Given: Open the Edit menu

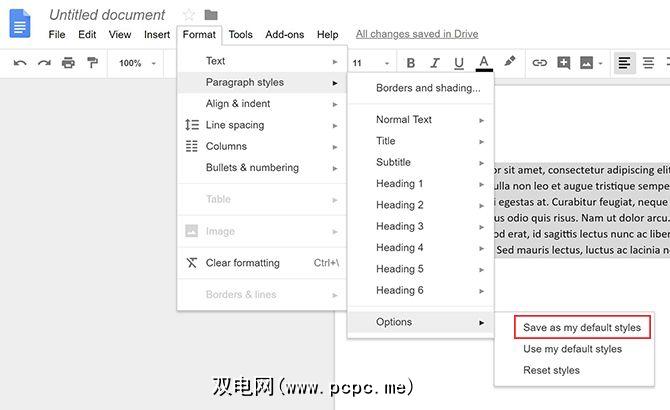Looking at the screenshot, I should click(x=87, y=34).
